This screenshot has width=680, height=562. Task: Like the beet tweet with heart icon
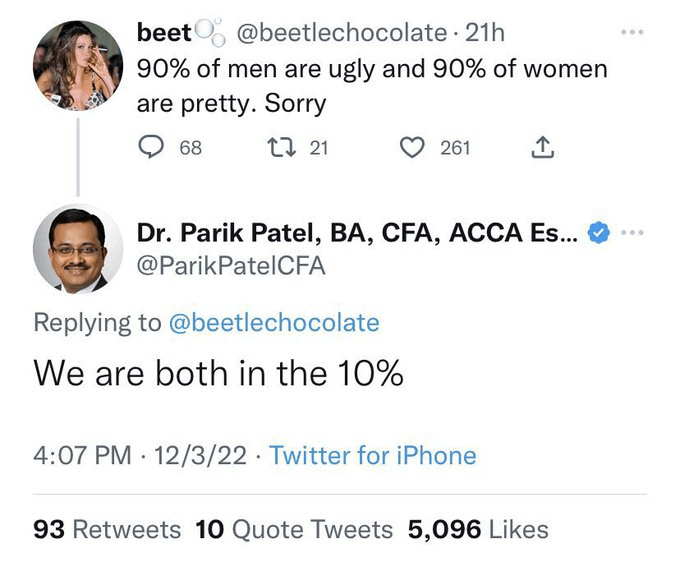tap(411, 148)
